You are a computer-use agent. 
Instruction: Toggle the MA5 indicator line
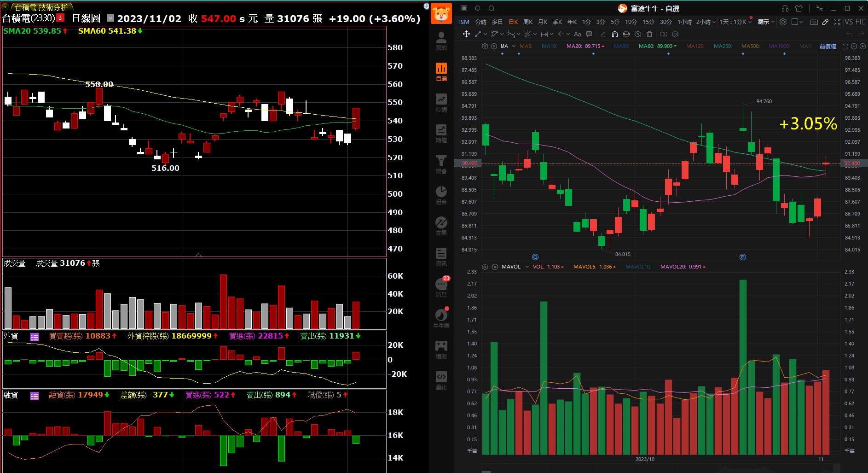[526, 46]
